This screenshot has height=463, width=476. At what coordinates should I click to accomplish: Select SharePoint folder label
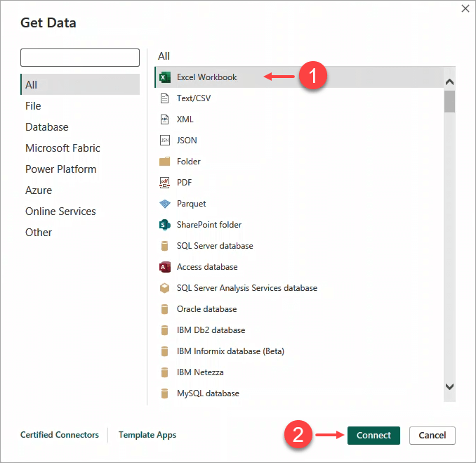coord(209,225)
